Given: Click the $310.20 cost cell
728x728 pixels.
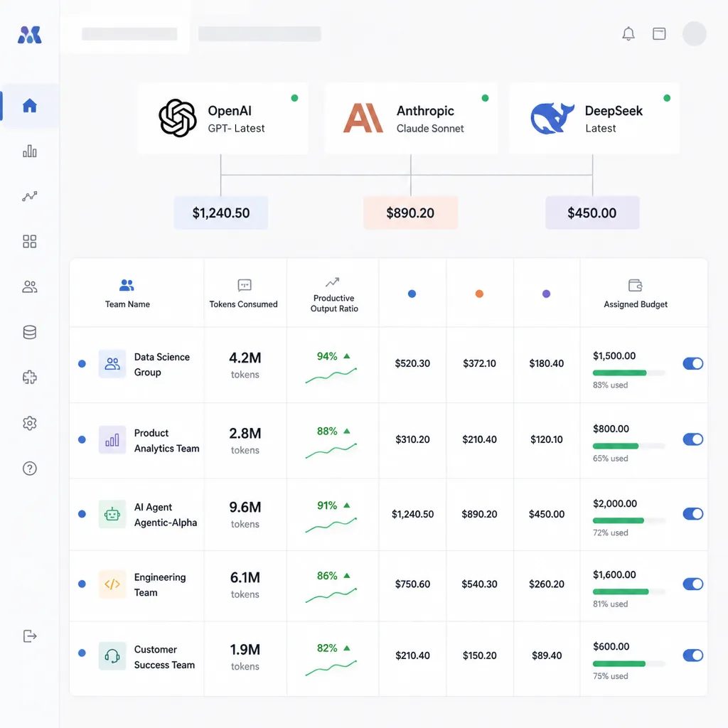Looking at the screenshot, I should pyautogui.click(x=412, y=439).
